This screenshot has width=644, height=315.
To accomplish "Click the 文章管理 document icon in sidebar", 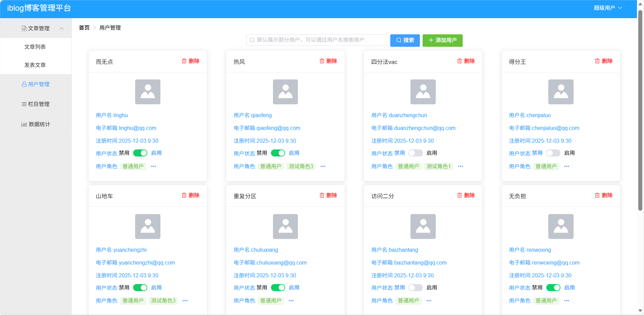I will tap(24, 28).
